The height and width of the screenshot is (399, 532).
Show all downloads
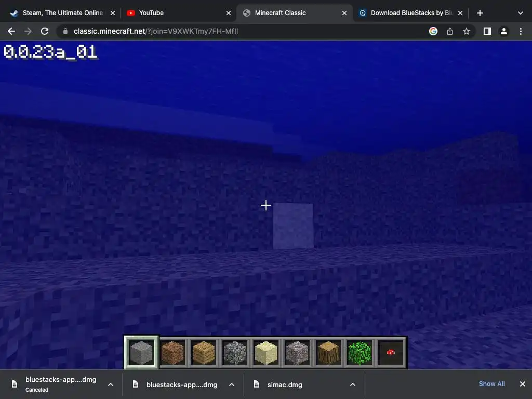click(491, 384)
